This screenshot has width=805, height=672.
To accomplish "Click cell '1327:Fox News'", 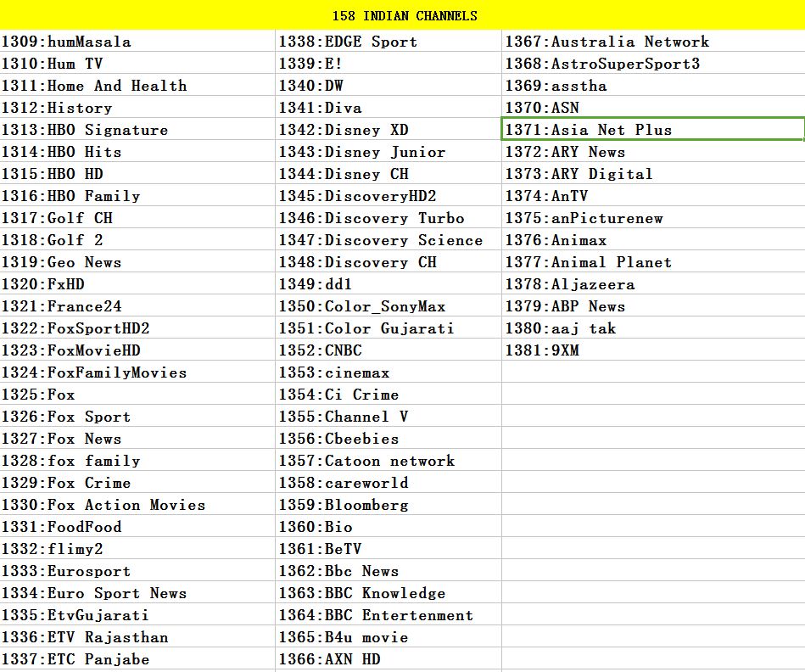I will [x=137, y=439].
